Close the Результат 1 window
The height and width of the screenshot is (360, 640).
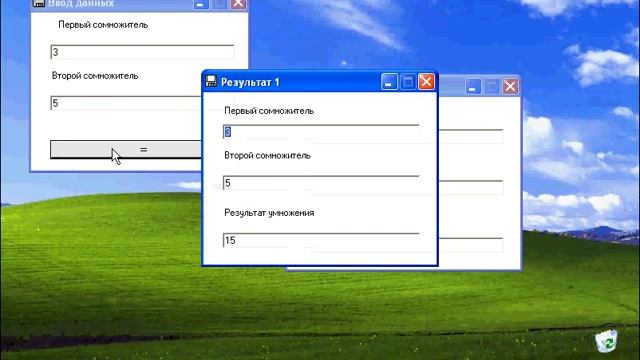[427, 82]
